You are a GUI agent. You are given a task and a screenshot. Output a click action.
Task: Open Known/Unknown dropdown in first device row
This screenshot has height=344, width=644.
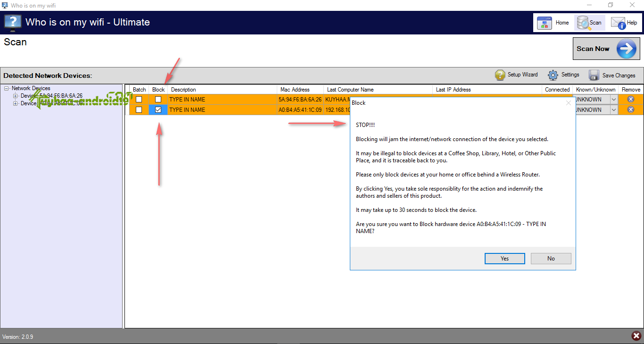click(613, 100)
